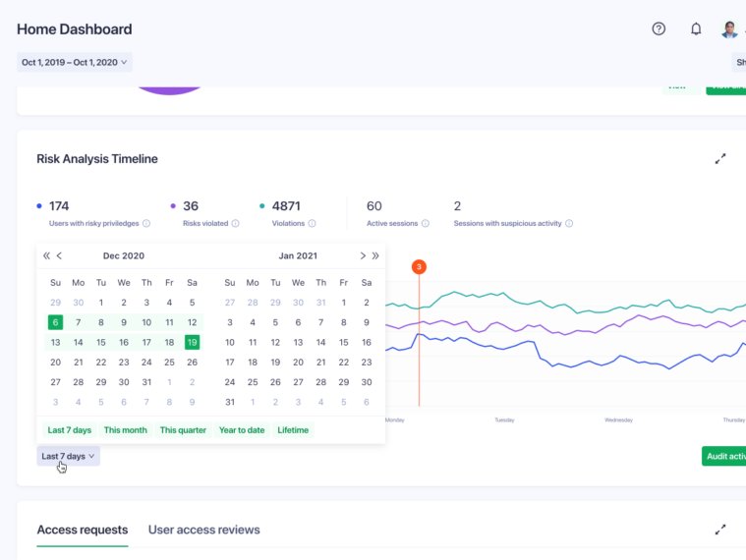The height and width of the screenshot is (560, 746).
Task: Expand the Access requests panel
Action: [x=720, y=530]
